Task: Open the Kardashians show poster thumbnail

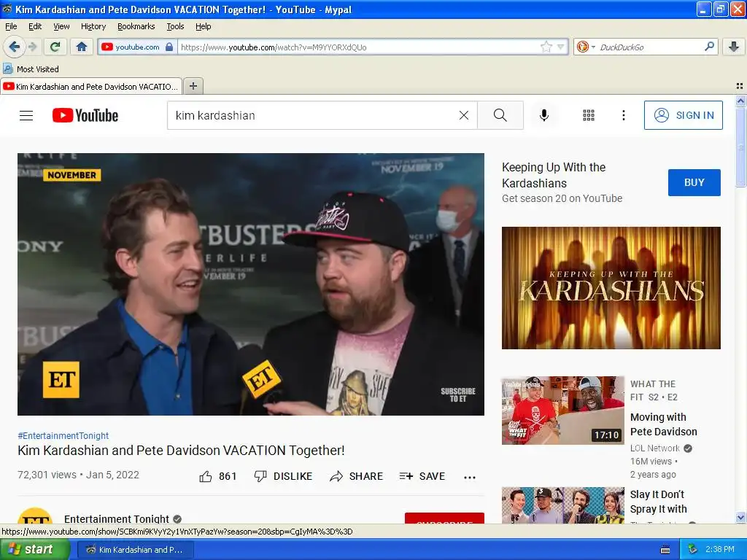Action: click(611, 287)
